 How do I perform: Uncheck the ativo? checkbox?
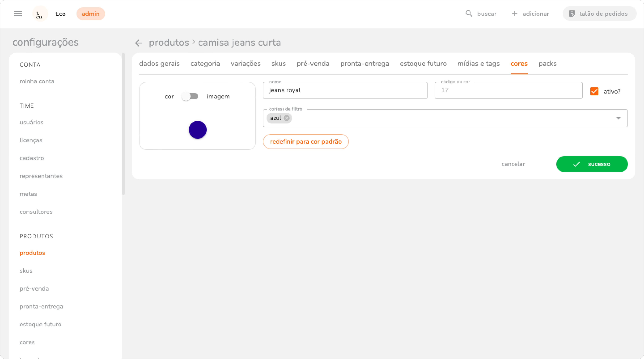coord(594,91)
